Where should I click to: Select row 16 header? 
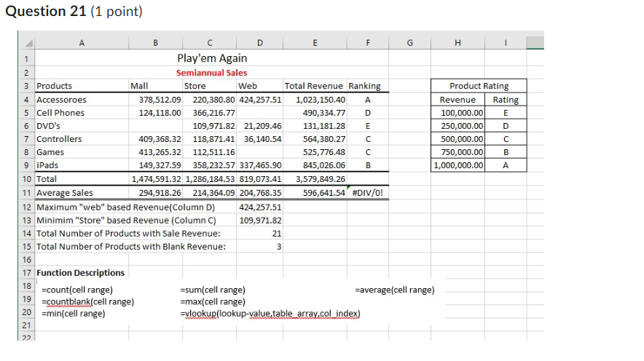[26, 260]
